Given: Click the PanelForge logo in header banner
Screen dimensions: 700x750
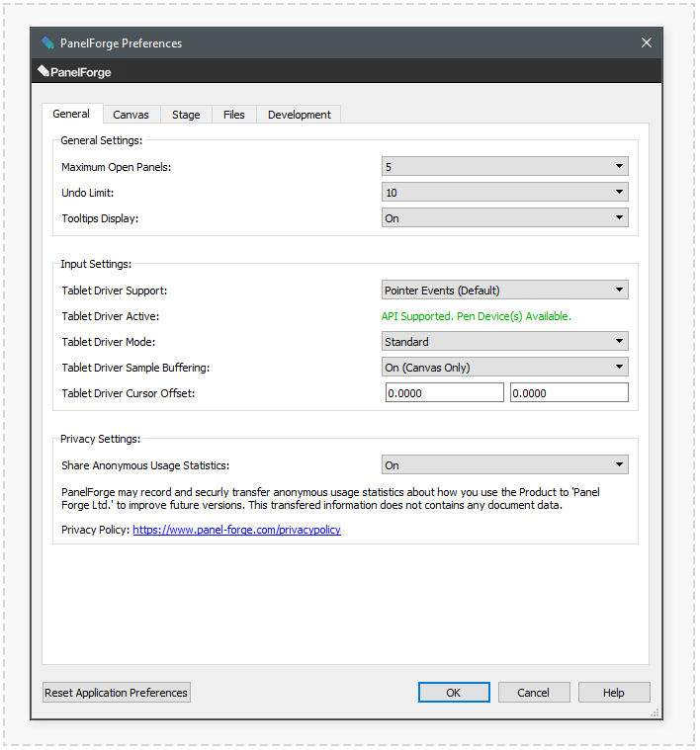Looking at the screenshot, I should click(x=74, y=72).
